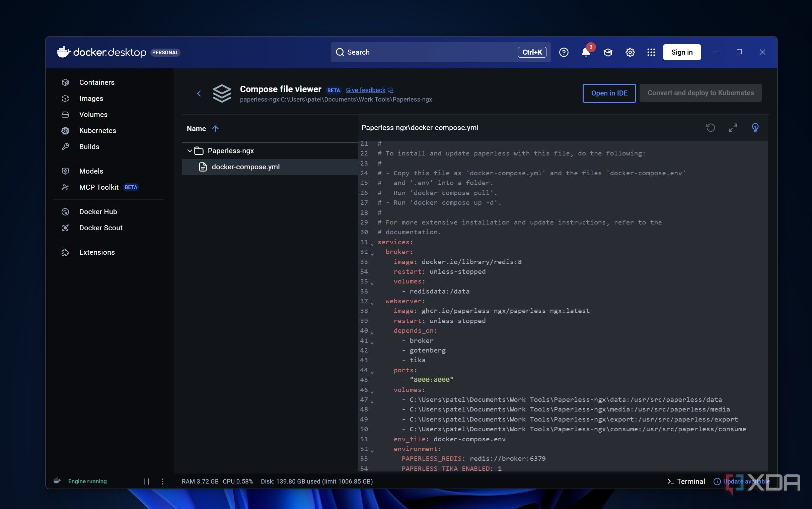Open notifications bell with 3 badge
This screenshot has height=509, width=812.
click(586, 52)
